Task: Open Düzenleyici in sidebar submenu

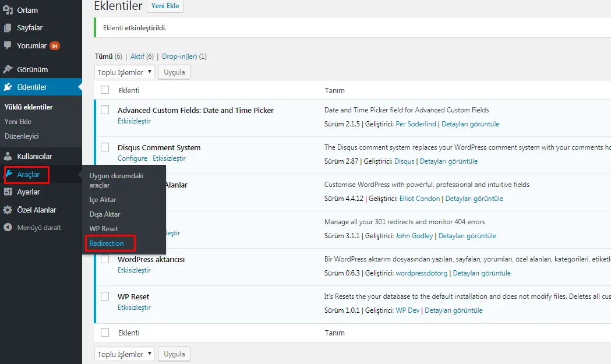Action: [22, 136]
